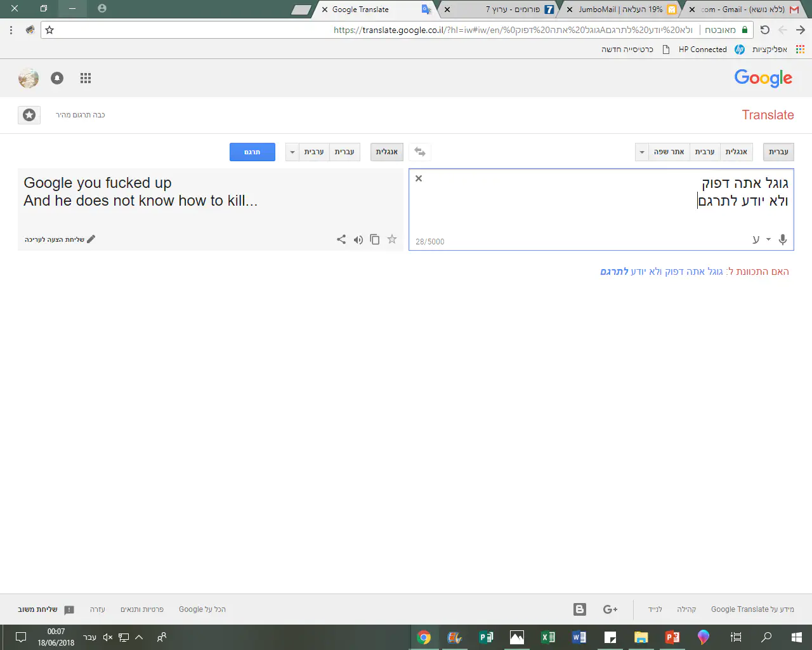Screen dimensions: 812x650
Task: Click the 'Did you mean' suggestion link
Action: click(662, 272)
